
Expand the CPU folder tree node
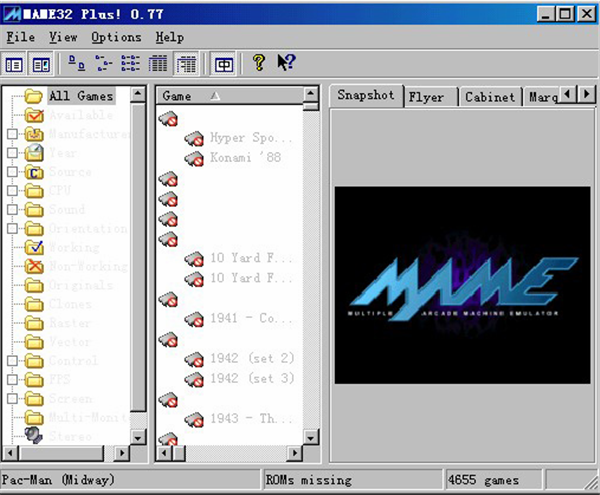pos(11,191)
